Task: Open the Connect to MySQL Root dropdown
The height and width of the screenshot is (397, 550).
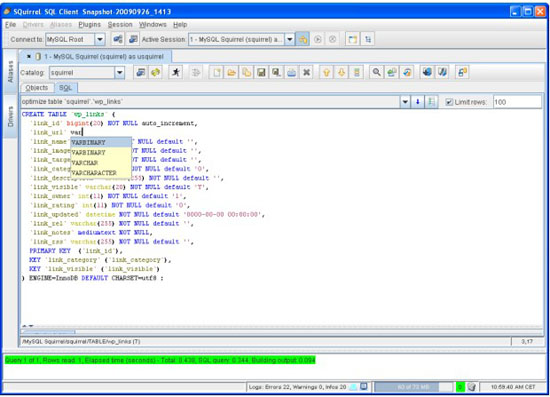Action: (100, 39)
